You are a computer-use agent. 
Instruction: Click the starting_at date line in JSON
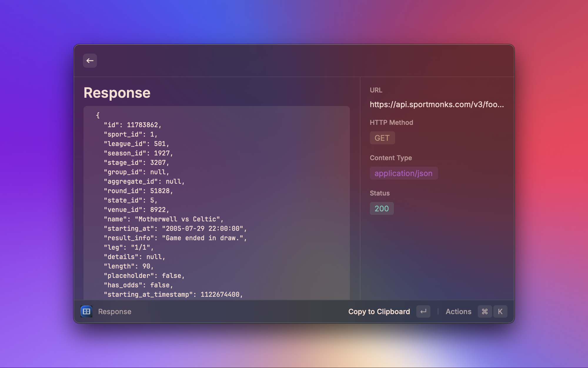[x=175, y=228]
